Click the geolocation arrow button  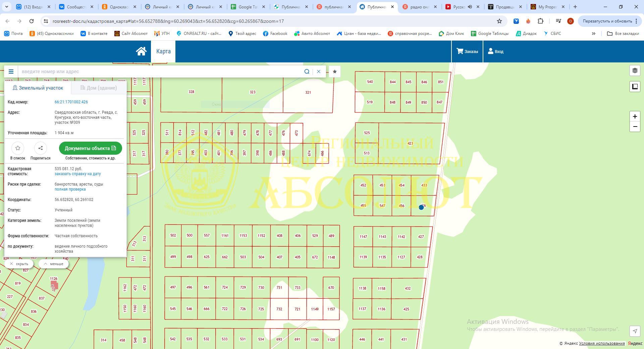point(635,331)
